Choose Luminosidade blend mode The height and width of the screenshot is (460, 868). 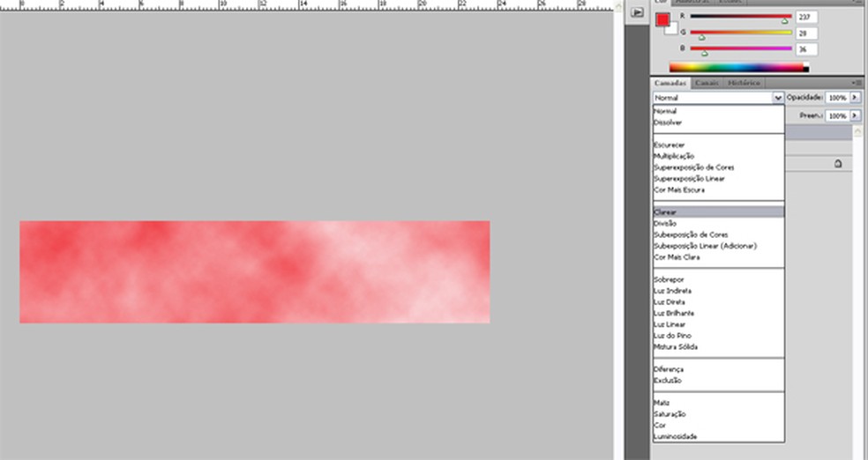pos(719,436)
